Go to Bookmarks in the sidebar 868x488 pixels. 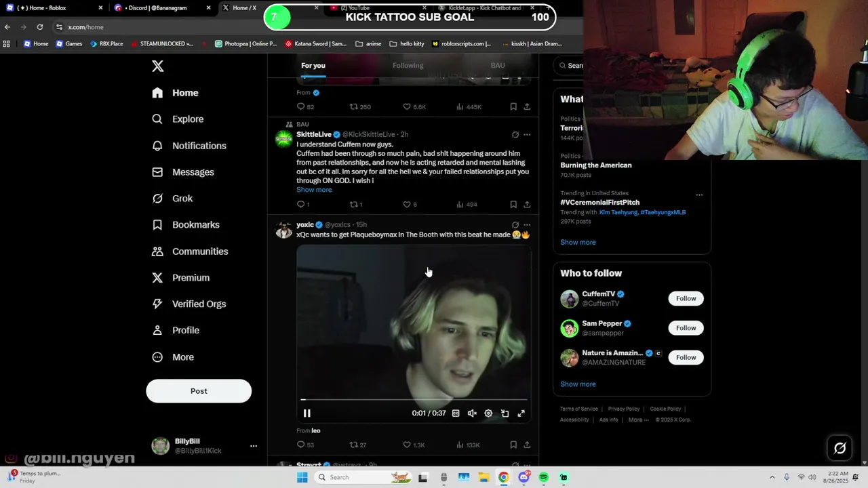pyautogui.click(x=186, y=225)
